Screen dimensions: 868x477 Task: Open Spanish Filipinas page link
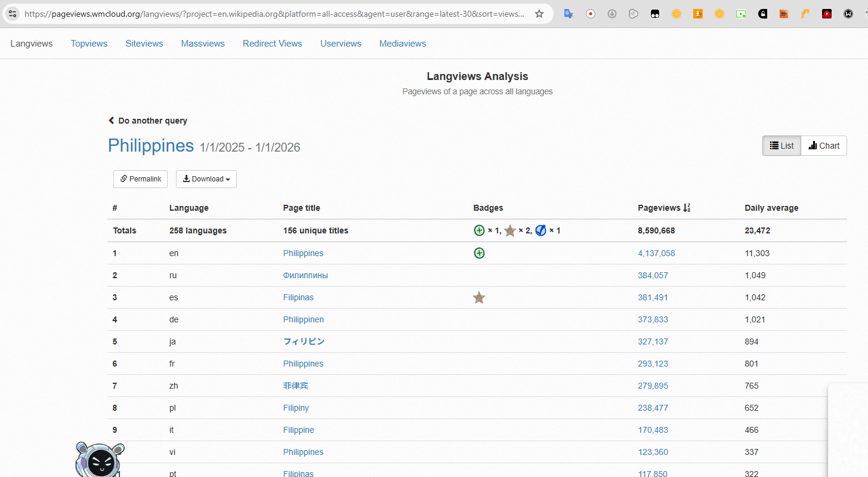[298, 297]
